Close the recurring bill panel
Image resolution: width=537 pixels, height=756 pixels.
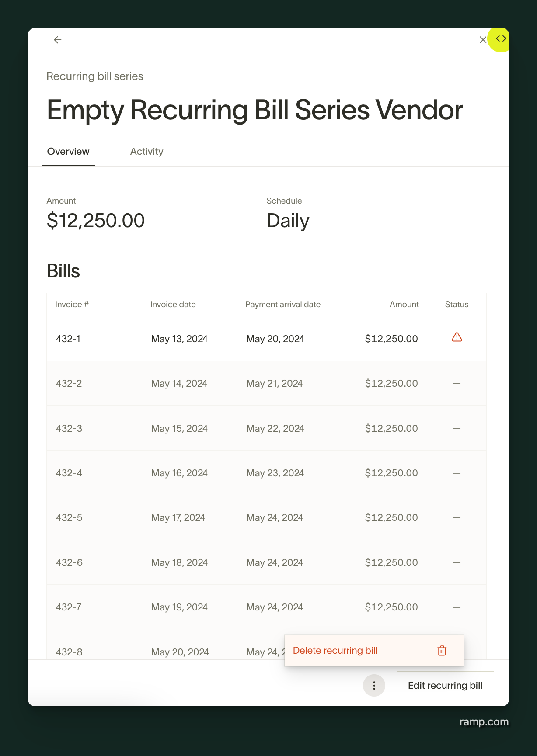point(483,40)
